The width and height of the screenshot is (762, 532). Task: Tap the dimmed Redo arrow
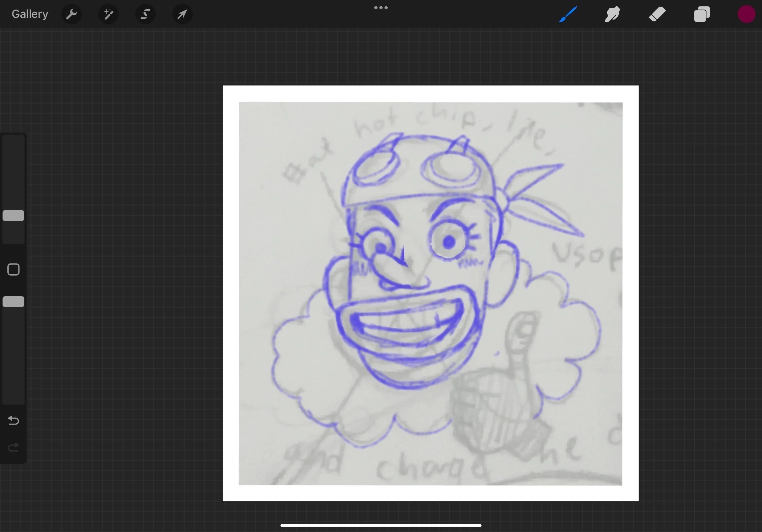tap(13, 447)
